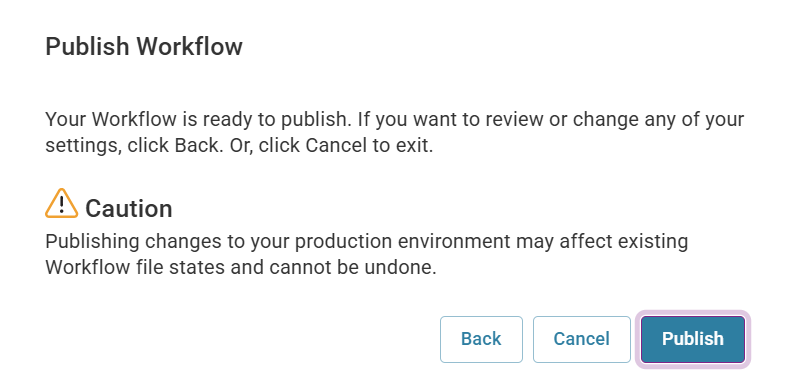790x389 pixels.
Task: Exit the dialog via Cancel
Action: (581, 339)
